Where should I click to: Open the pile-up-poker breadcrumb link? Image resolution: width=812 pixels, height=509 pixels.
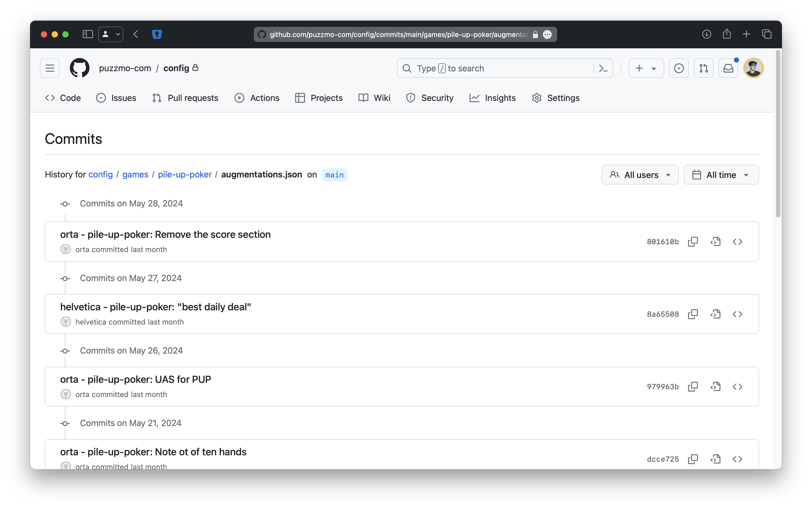coord(185,174)
